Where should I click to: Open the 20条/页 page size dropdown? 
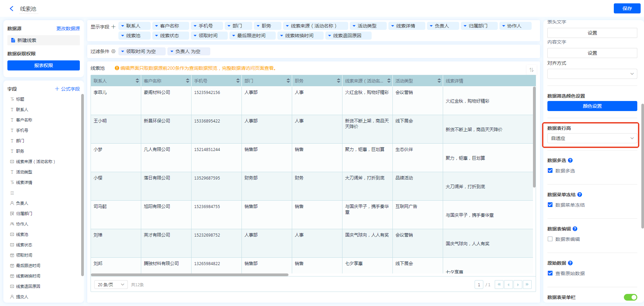(111, 285)
